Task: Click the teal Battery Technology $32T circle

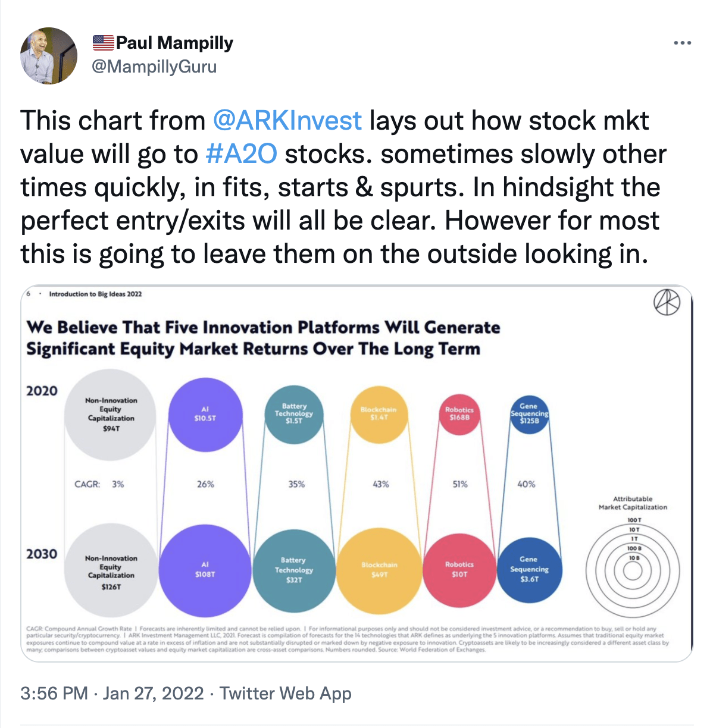Action: (x=294, y=570)
